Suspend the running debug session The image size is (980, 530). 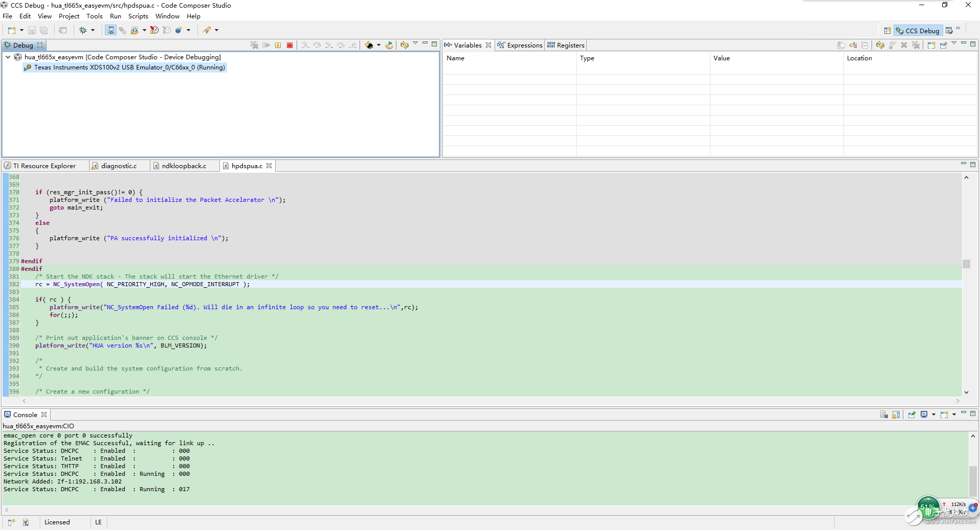(x=278, y=45)
